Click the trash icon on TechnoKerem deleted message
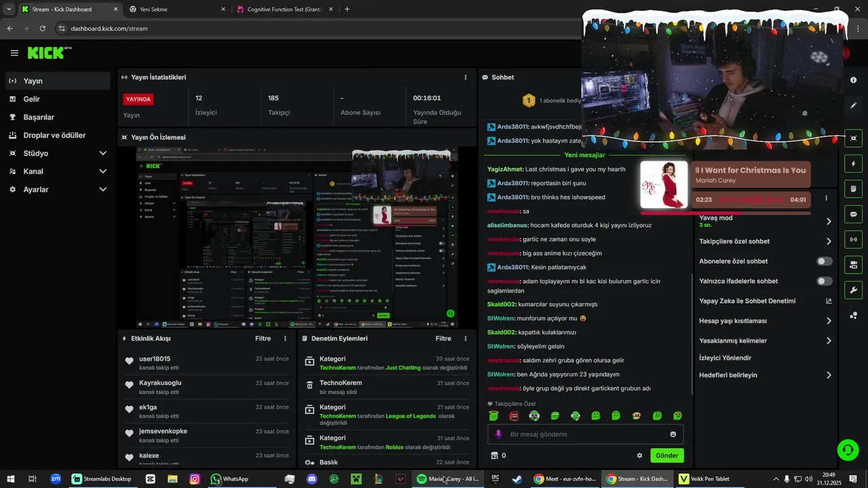The image size is (868, 488). (309, 386)
